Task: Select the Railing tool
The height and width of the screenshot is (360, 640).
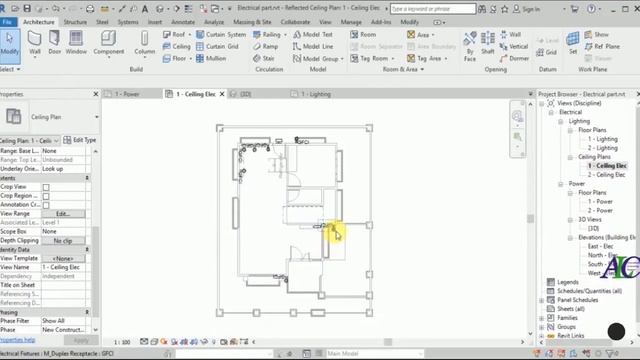Action: (269, 35)
